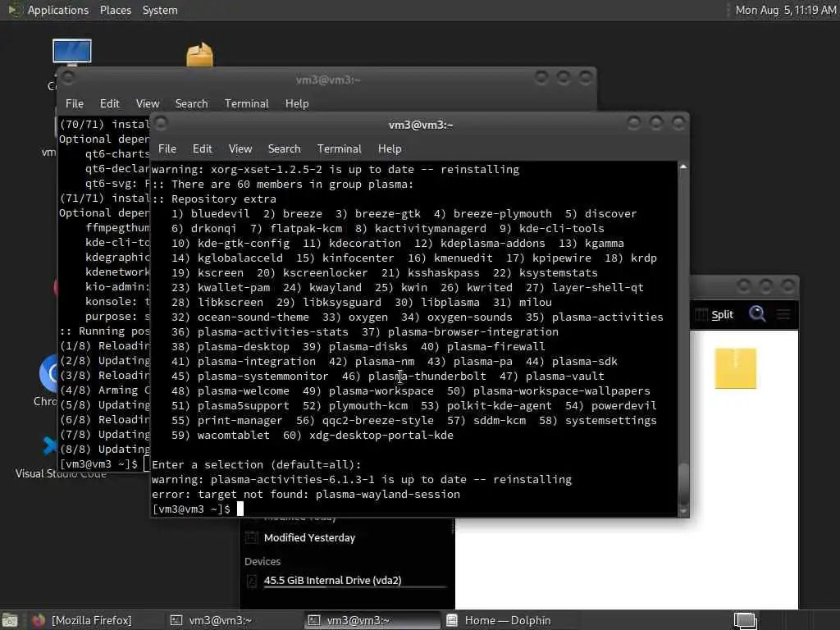Click the show desktop taskbar icon
The width and height of the screenshot is (840, 630).
pos(10,620)
